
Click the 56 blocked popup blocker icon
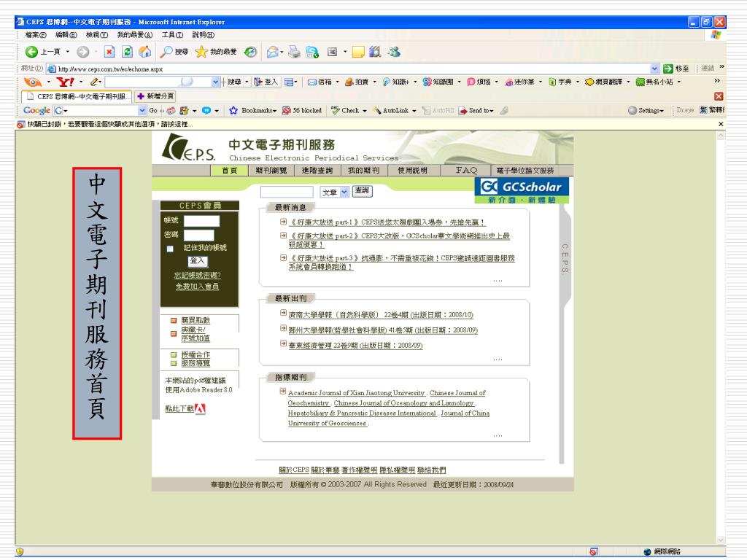(x=286, y=111)
